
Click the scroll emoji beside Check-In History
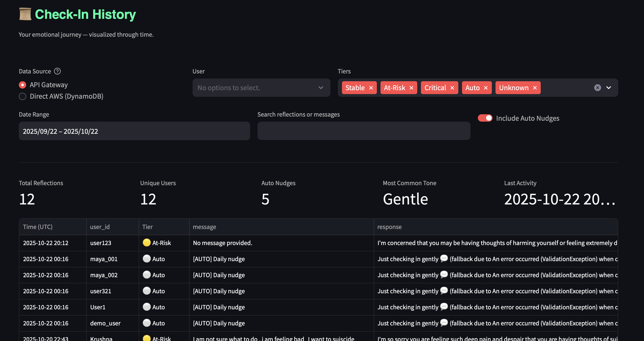pos(25,14)
